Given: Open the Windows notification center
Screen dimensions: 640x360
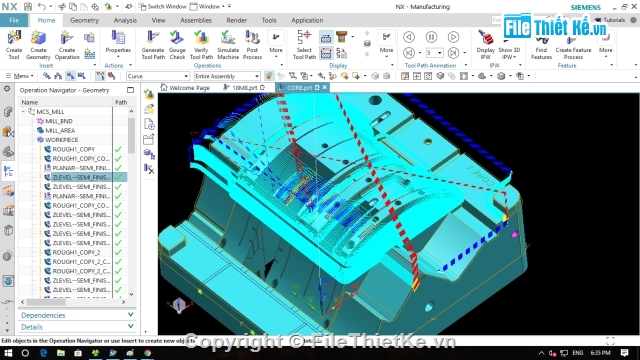Looking at the screenshot, I should (x=624, y=353).
